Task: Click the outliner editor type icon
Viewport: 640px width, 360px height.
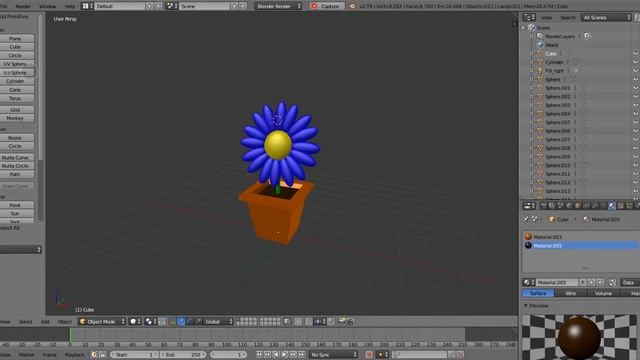Action: tap(529, 18)
